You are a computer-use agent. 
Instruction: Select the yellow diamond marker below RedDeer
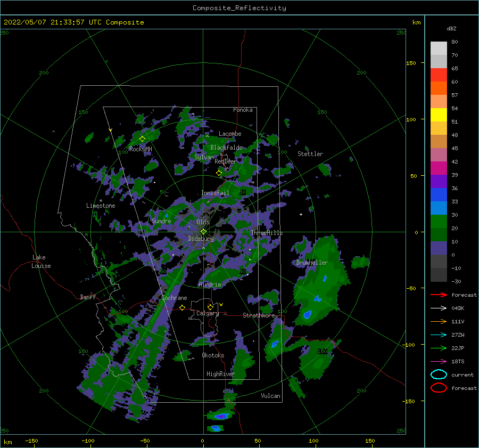pyautogui.click(x=219, y=173)
